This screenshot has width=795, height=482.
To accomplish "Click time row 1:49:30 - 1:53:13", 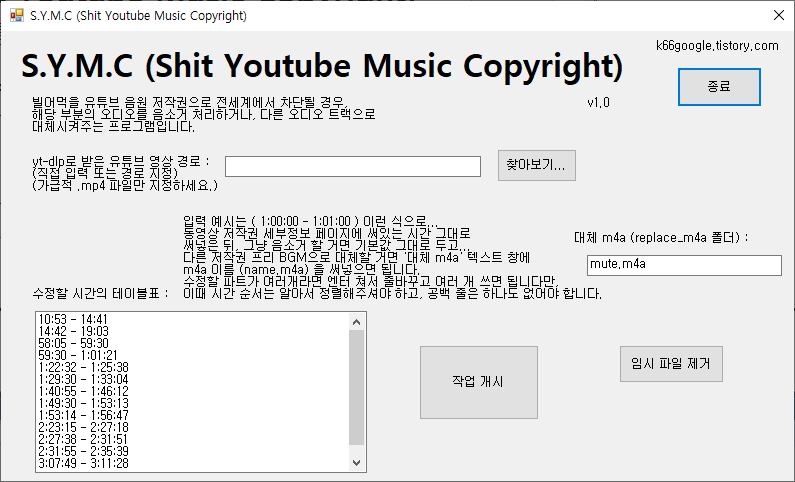I will pyautogui.click(x=84, y=403).
